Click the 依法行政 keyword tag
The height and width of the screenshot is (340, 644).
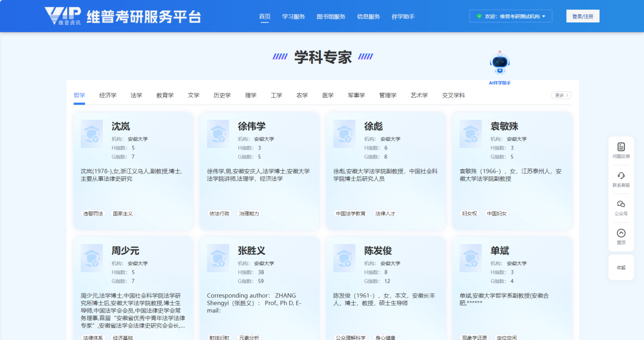(x=219, y=214)
